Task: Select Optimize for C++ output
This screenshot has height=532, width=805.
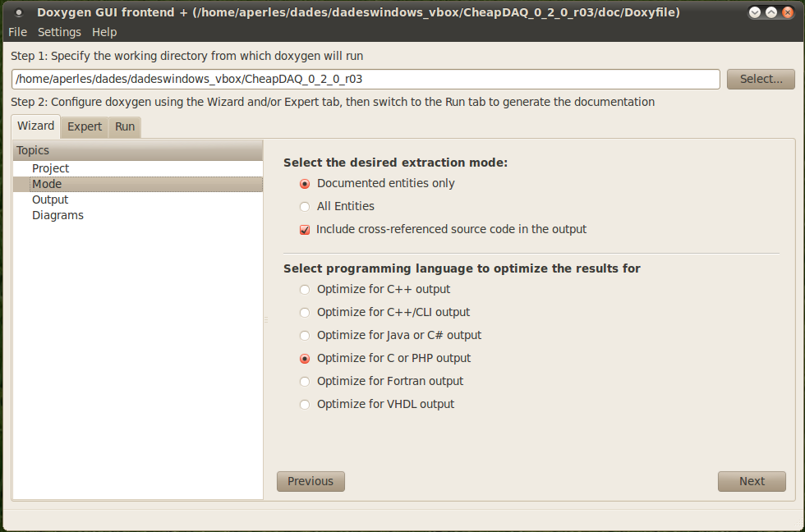Action: pyautogui.click(x=375, y=289)
